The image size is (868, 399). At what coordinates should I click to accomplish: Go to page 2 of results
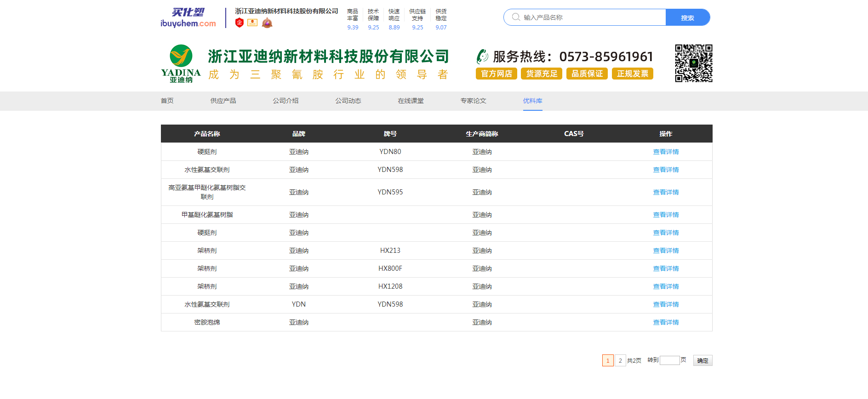pos(620,360)
